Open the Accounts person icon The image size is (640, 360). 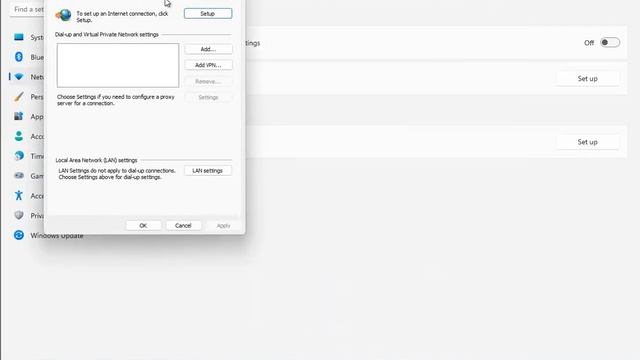(x=19, y=136)
